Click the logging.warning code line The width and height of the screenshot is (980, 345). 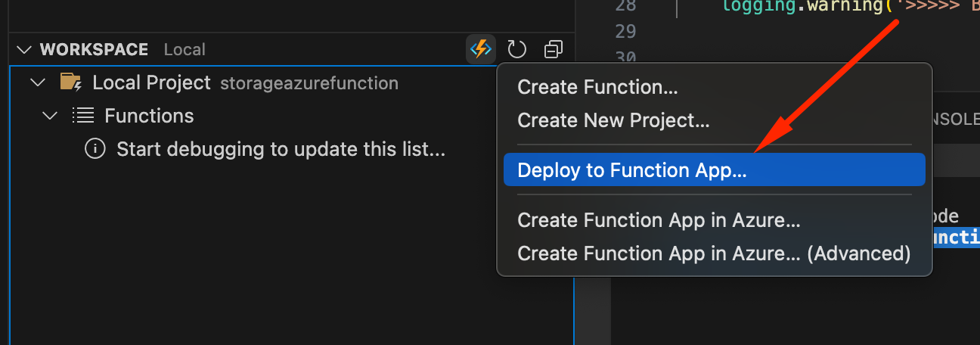[x=851, y=6]
